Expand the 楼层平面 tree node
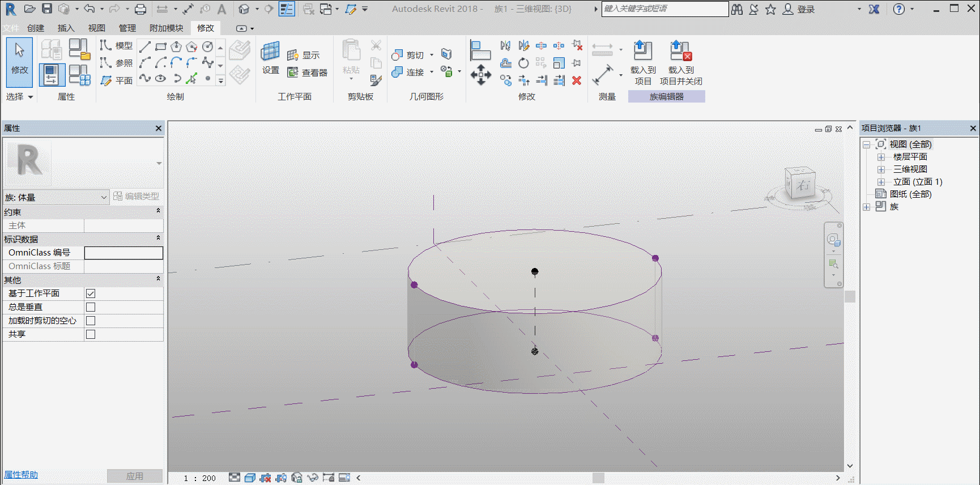The width and height of the screenshot is (980, 485). pos(881,157)
